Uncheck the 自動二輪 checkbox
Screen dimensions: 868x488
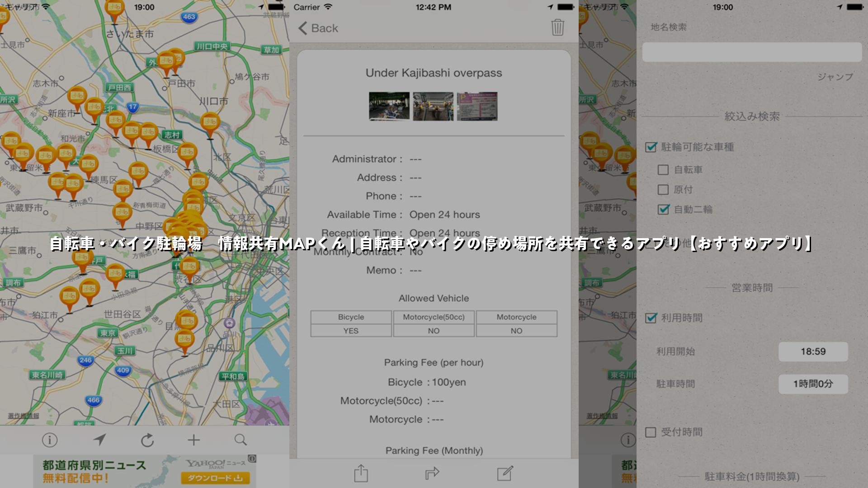(663, 209)
